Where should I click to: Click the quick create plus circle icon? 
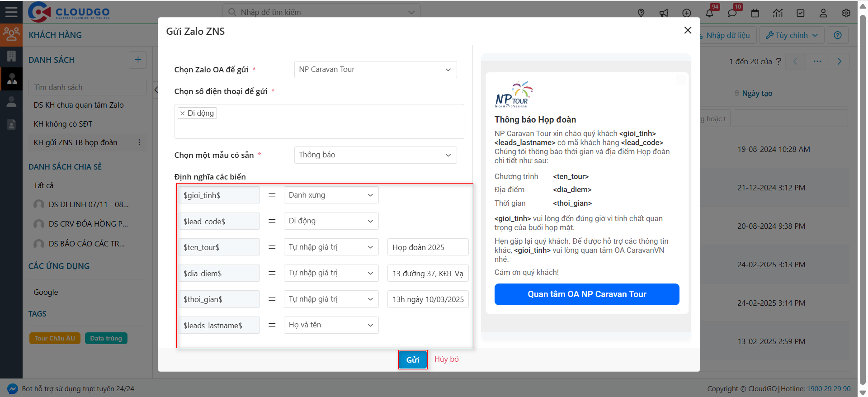point(687,13)
